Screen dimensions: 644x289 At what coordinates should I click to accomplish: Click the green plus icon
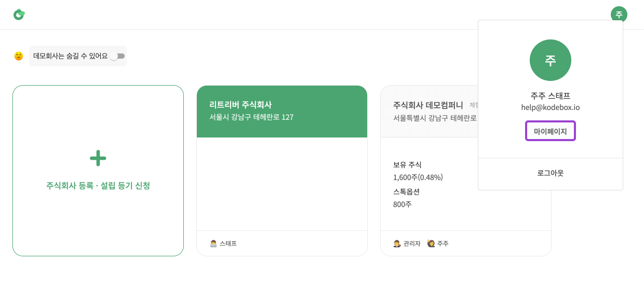click(x=98, y=158)
